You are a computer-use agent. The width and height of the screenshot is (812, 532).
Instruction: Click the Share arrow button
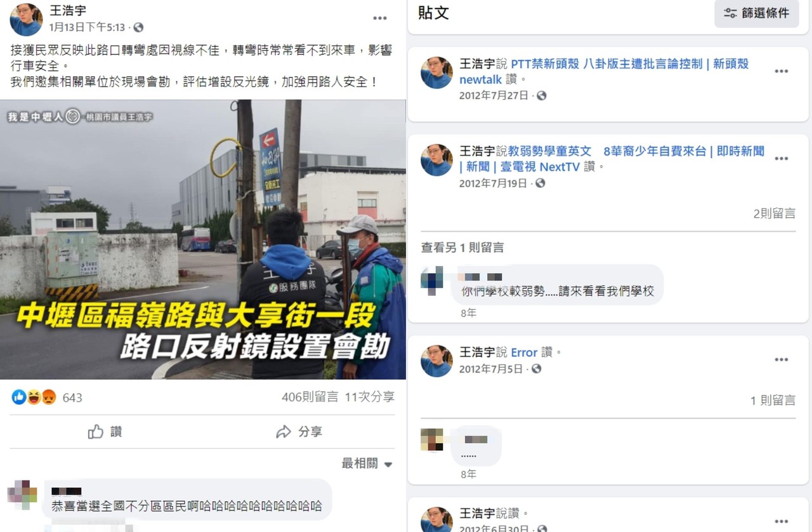[x=299, y=432]
